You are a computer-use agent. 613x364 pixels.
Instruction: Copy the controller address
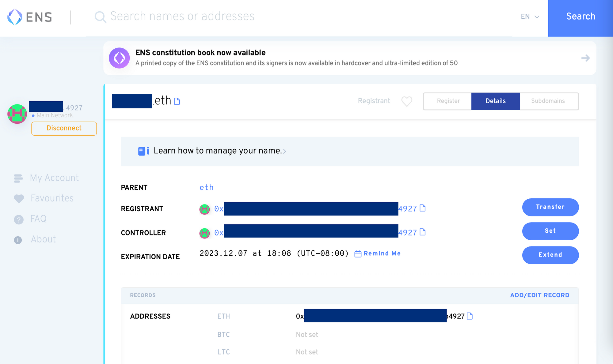tap(422, 232)
